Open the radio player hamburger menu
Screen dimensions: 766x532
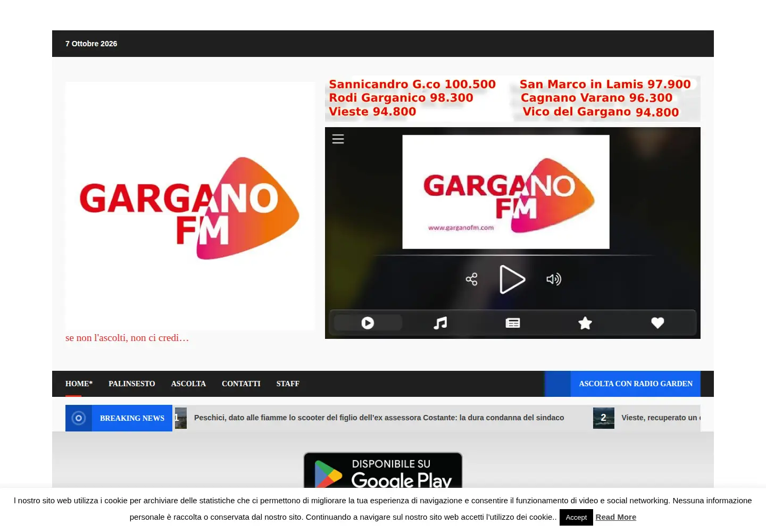(x=338, y=139)
